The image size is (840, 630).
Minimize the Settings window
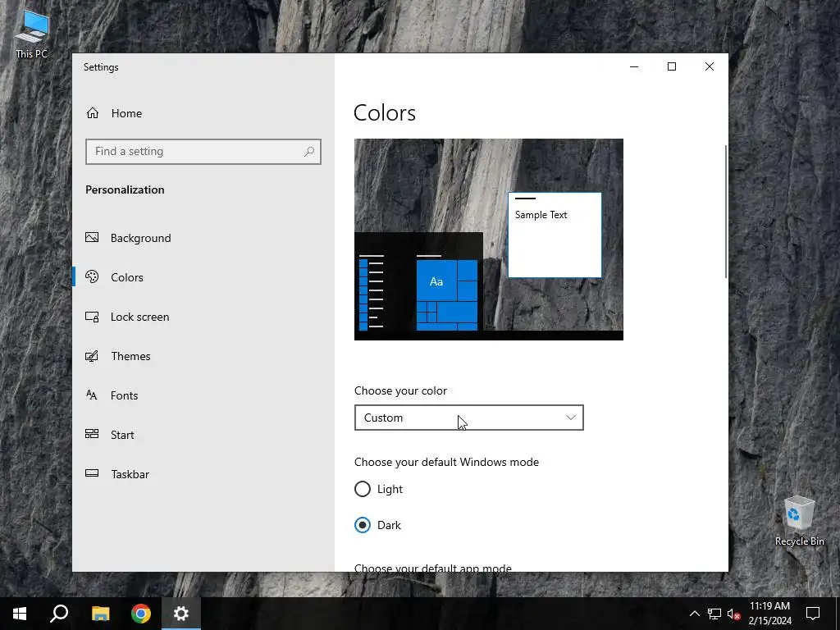coord(634,66)
